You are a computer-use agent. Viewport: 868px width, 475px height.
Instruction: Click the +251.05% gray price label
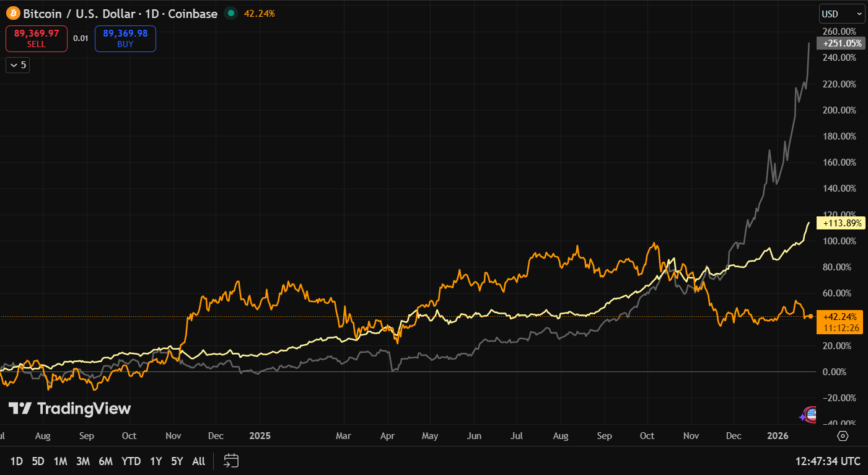[x=840, y=43]
